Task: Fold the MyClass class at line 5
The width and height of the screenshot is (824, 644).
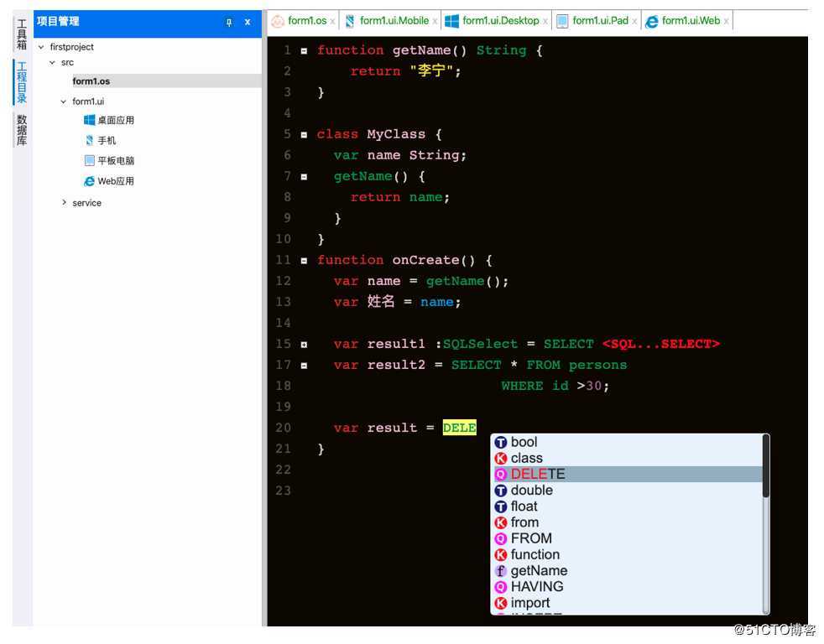Action: tap(304, 135)
